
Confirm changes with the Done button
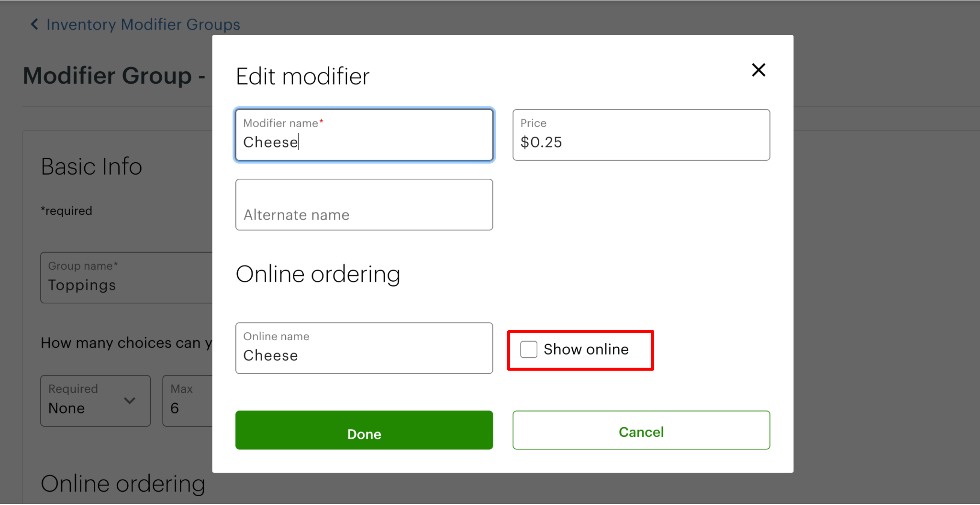tap(364, 430)
